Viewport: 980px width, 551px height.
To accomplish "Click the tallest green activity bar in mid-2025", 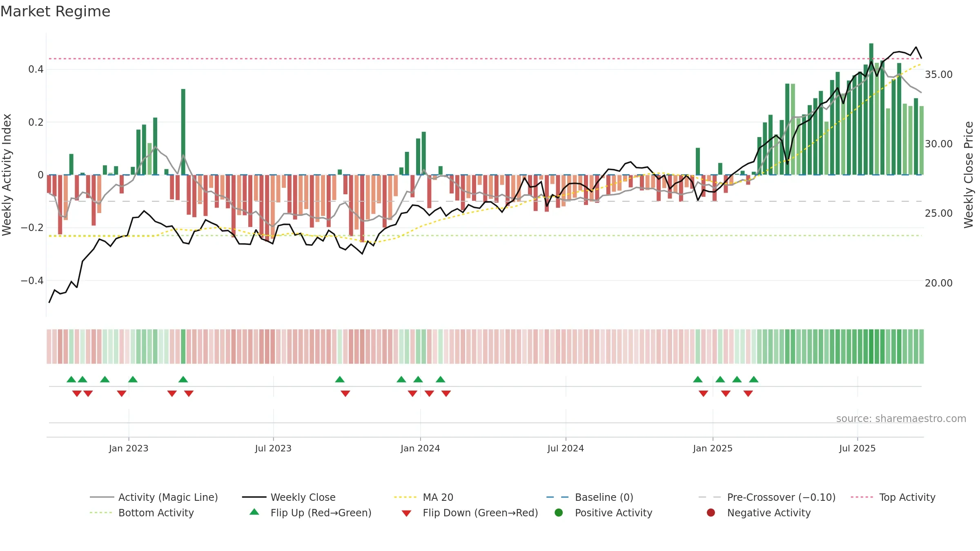I will [x=871, y=109].
